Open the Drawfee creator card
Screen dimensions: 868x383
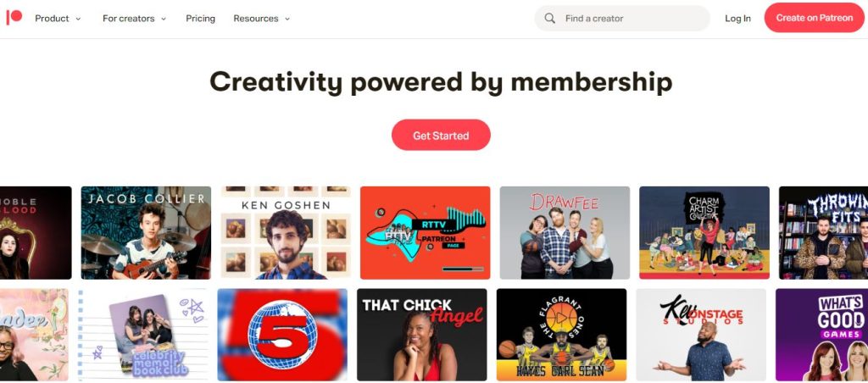[565, 232]
